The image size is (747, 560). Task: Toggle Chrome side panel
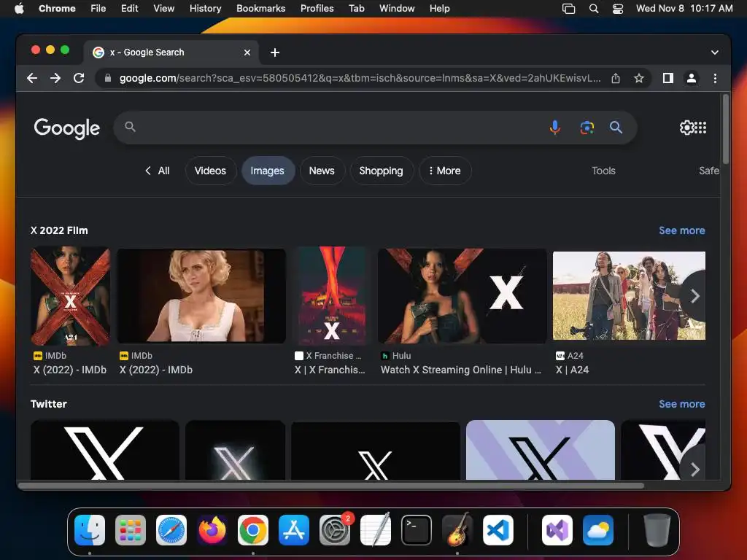tap(668, 78)
